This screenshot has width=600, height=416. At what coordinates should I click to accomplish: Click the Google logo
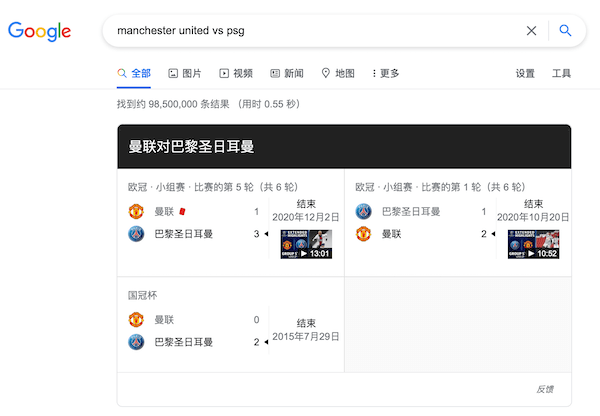tap(39, 30)
